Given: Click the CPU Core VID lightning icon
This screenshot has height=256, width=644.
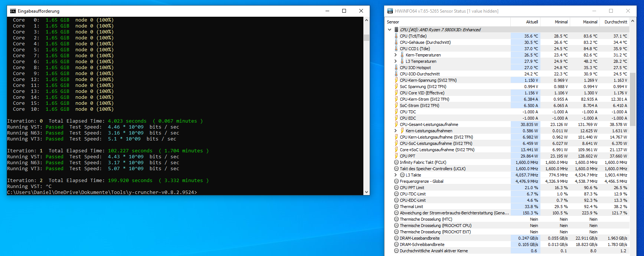Looking at the screenshot, I should tap(396, 93).
